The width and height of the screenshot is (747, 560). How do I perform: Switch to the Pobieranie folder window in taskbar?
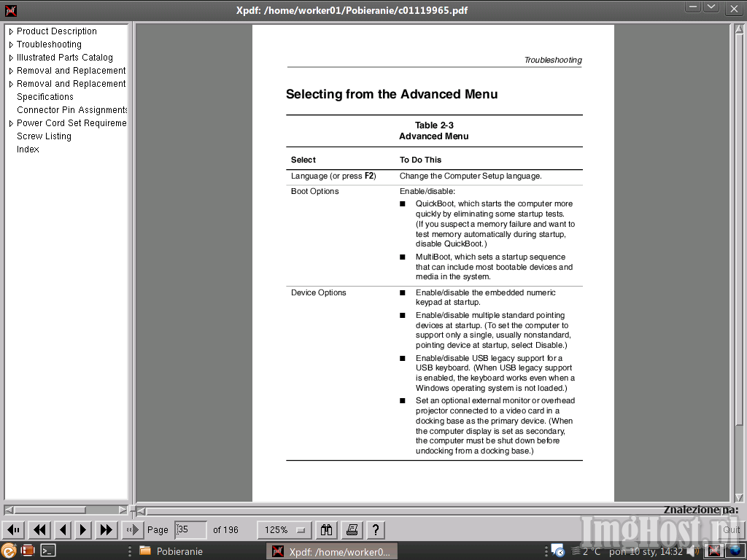click(171, 551)
